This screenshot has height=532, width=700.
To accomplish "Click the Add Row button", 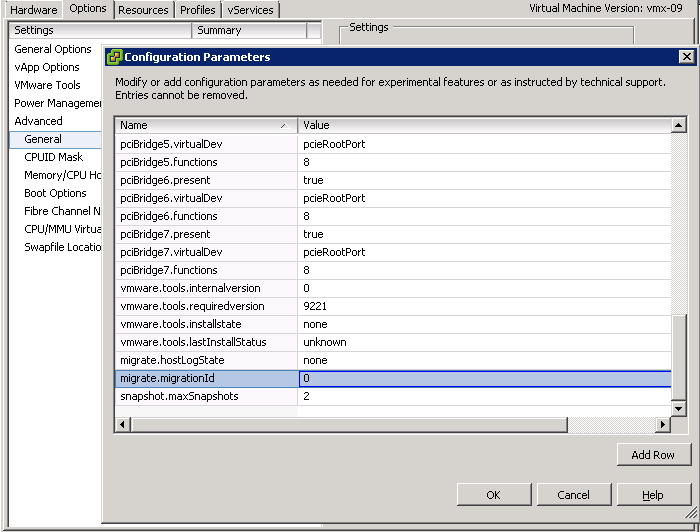I will tap(653, 455).
